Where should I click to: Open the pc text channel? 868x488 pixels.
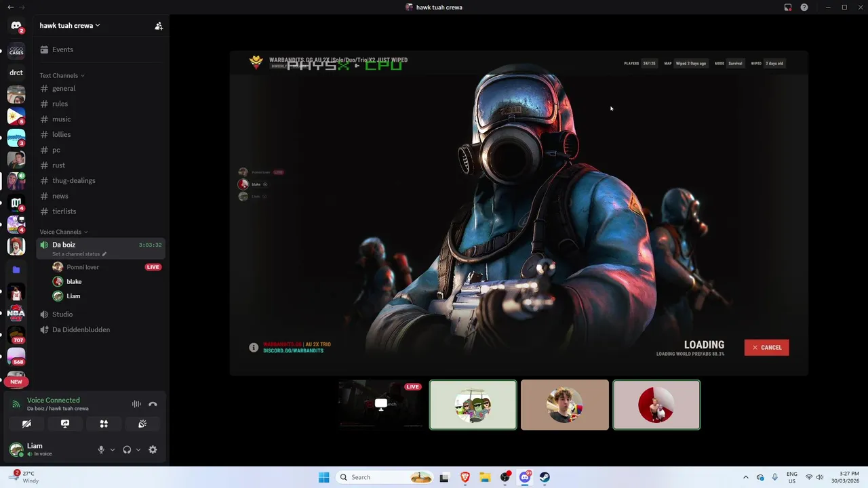pyautogui.click(x=100, y=150)
